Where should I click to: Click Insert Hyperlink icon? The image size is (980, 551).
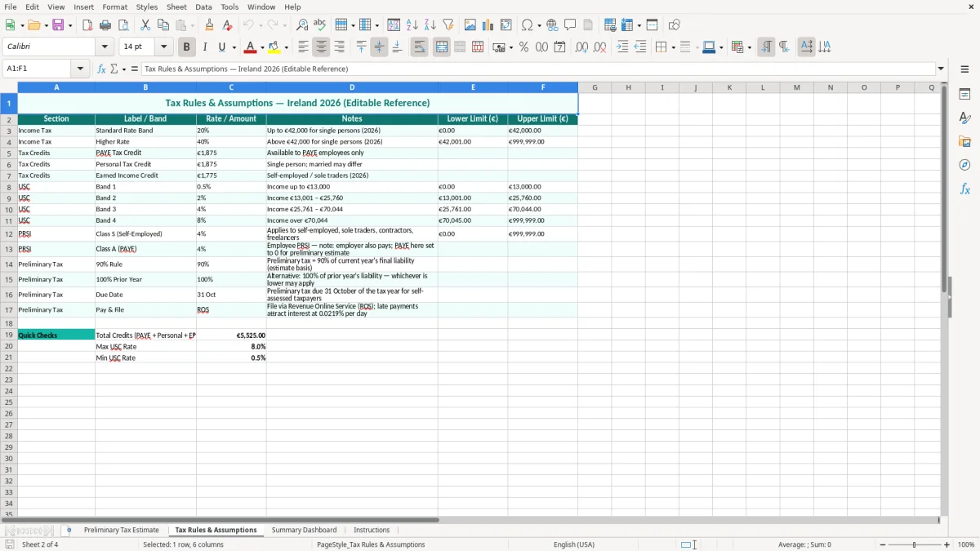[x=552, y=25]
